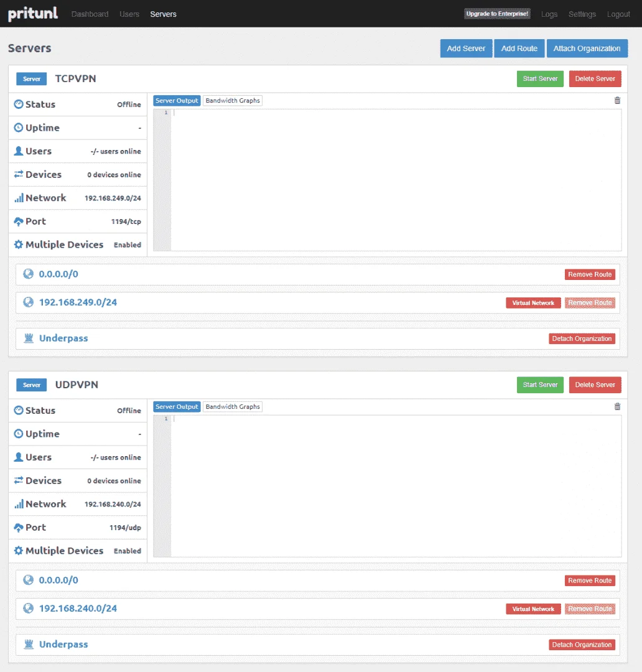Viewport: 642px width, 672px height.
Task: Delete the UDPVPN server
Action: coord(595,385)
